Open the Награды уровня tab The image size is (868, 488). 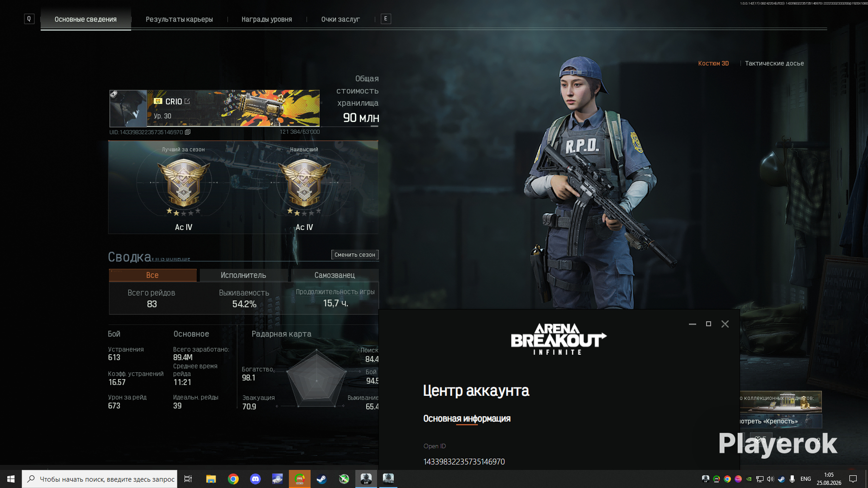[x=267, y=19]
